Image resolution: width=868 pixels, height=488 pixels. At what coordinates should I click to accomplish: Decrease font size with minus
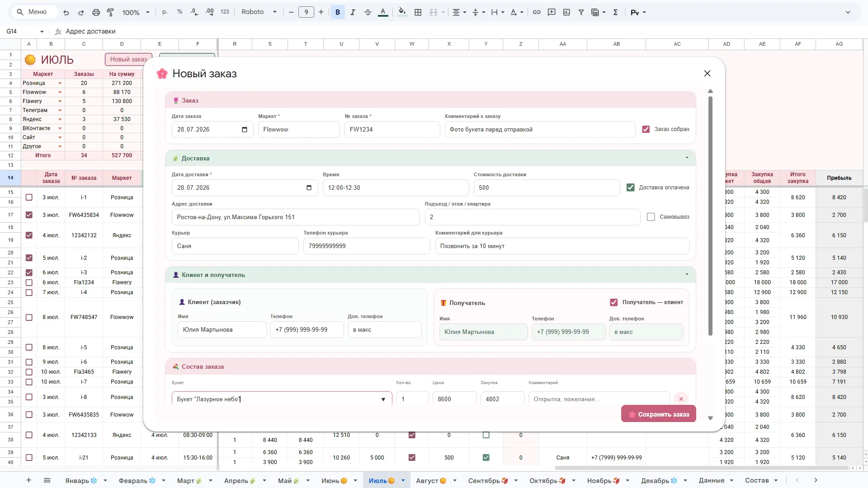pyautogui.click(x=291, y=12)
